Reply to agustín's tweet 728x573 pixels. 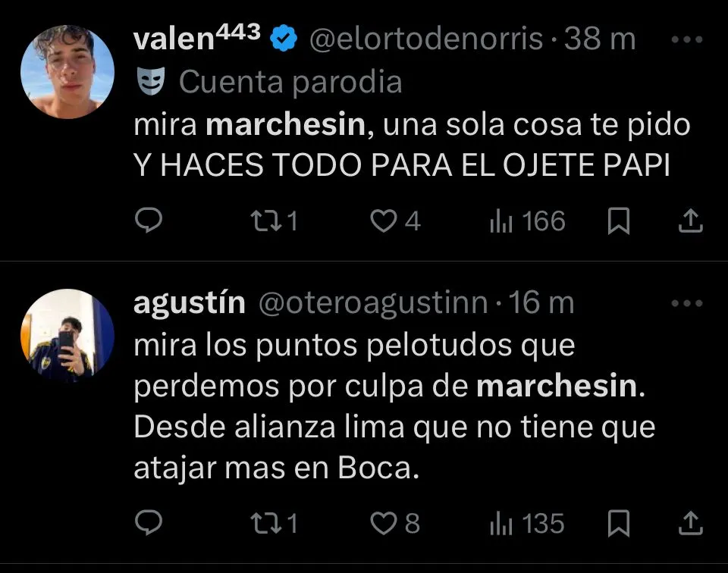(149, 523)
